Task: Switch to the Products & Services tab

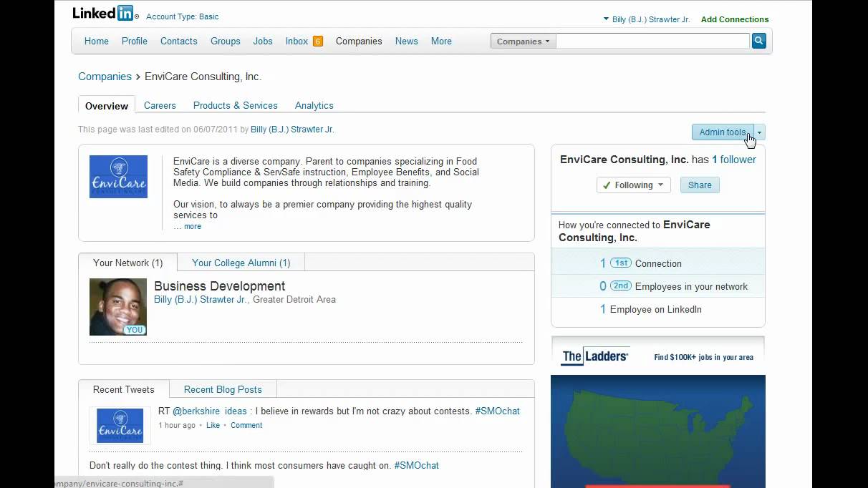Action: click(236, 105)
